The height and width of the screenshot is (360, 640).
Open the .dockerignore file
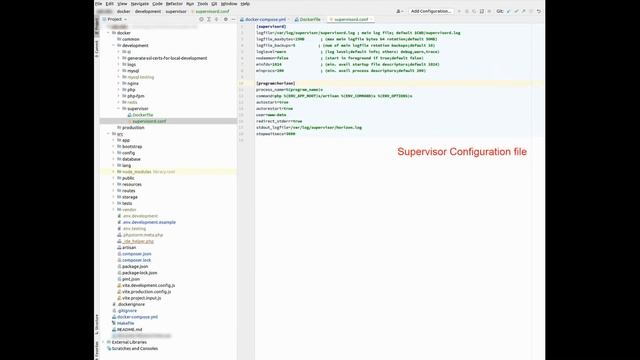[131, 304]
